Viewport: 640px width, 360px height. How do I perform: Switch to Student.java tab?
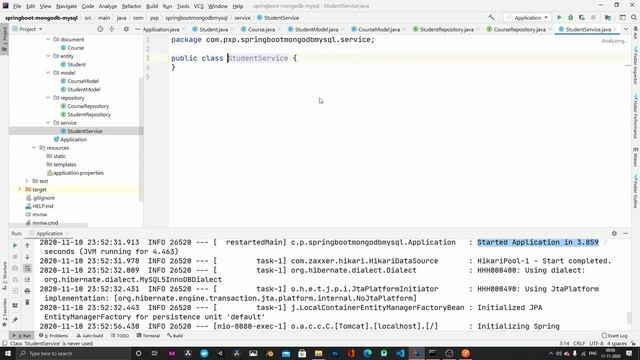tap(210, 29)
